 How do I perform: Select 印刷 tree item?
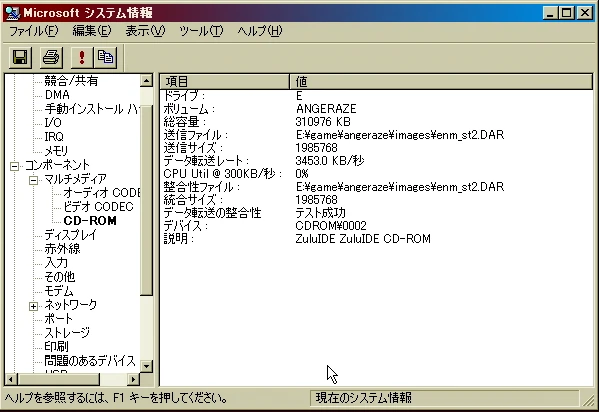56,347
